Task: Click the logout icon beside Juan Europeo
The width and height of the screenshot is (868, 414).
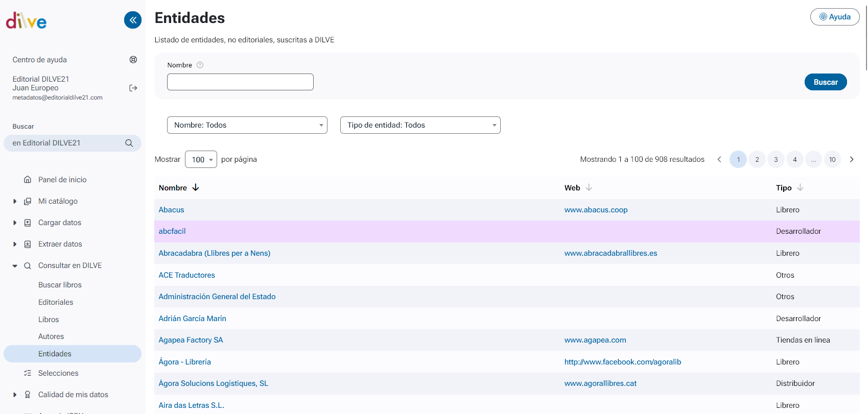Action: pos(133,88)
